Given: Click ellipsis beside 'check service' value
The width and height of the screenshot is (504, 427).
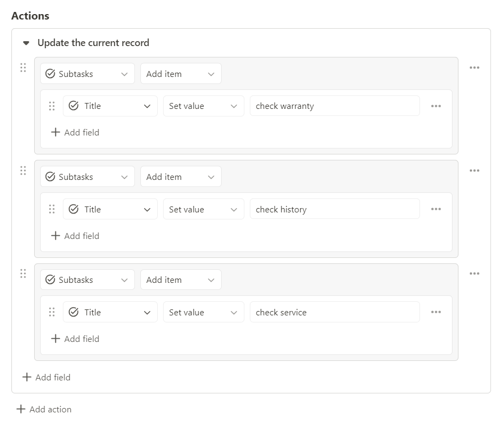Looking at the screenshot, I should (436, 312).
